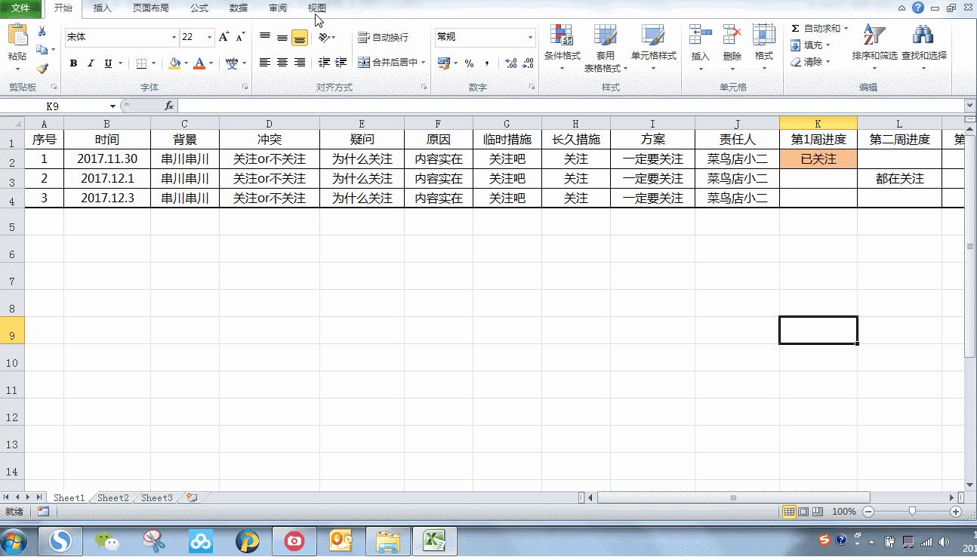Apply conditional formatting (条件格式)
The image size is (977, 560).
click(x=563, y=47)
